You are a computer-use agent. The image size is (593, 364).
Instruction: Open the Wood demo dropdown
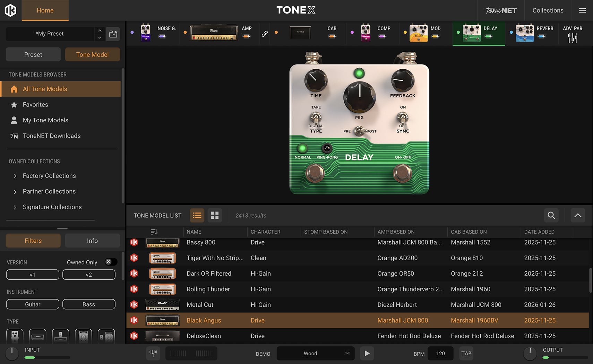tap(316, 353)
